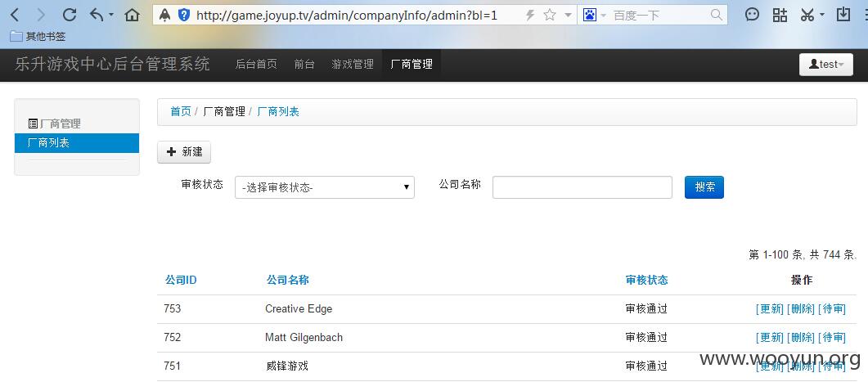Bookmark page with the star icon
The width and height of the screenshot is (868, 382).
[550, 15]
